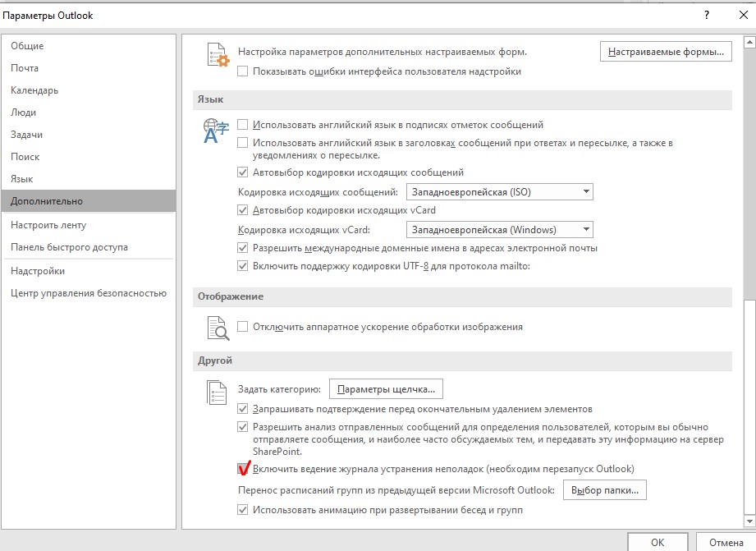Click the vertical scrollbar down arrow
Image resolution: width=756 pixels, height=551 pixels.
pos(749,521)
